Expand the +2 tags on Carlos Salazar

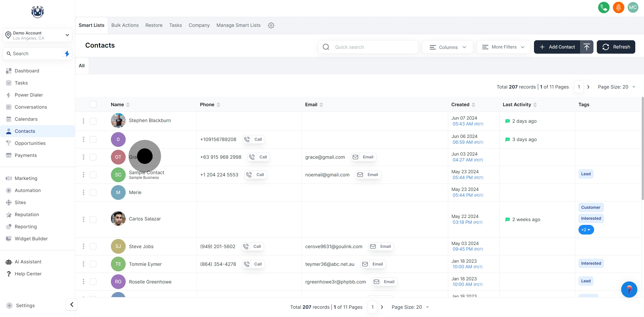click(586, 230)
